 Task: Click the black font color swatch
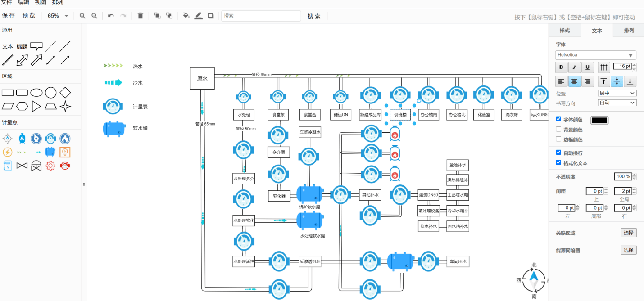pos(599,120)
